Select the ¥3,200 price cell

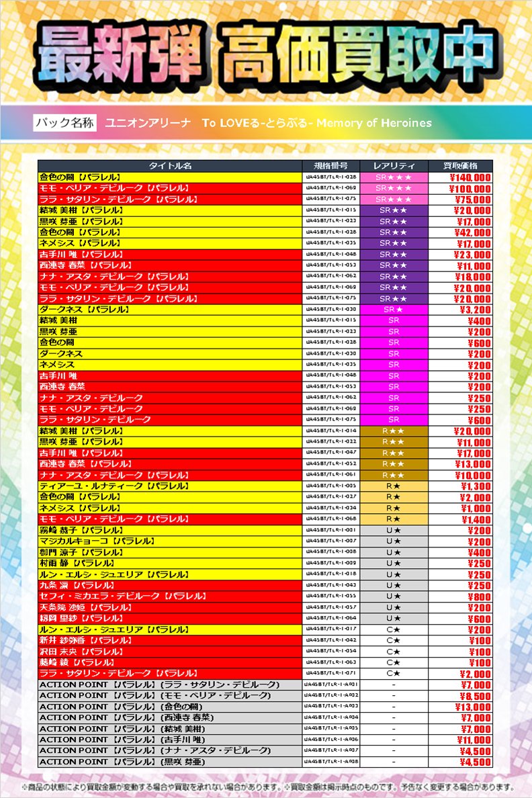[460, 310]
